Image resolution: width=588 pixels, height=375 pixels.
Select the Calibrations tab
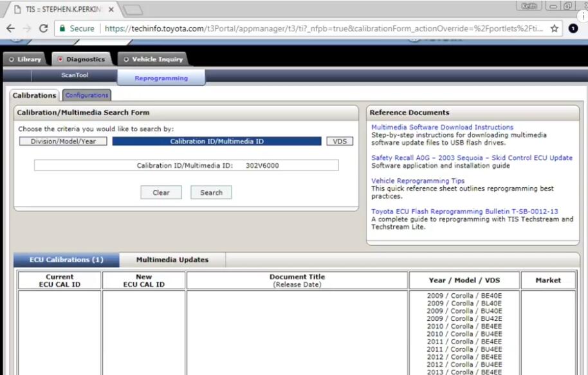tap(34, 95)
